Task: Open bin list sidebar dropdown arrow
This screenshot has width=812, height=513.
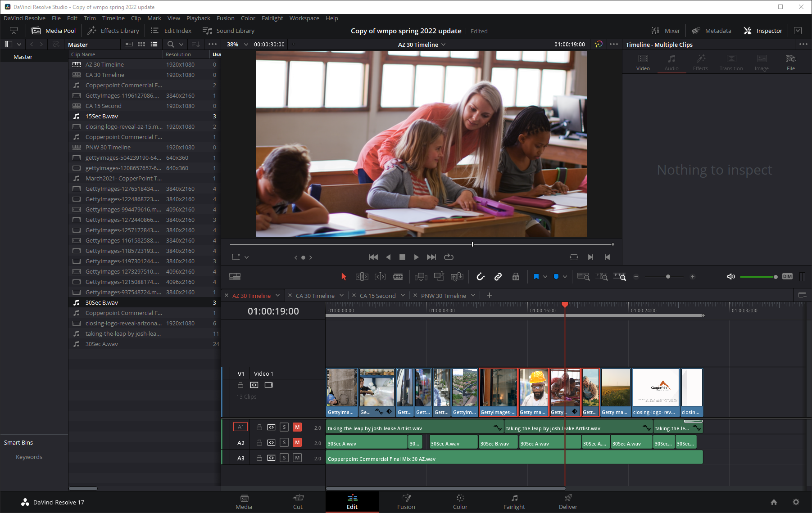Action: tap(19, 44)
